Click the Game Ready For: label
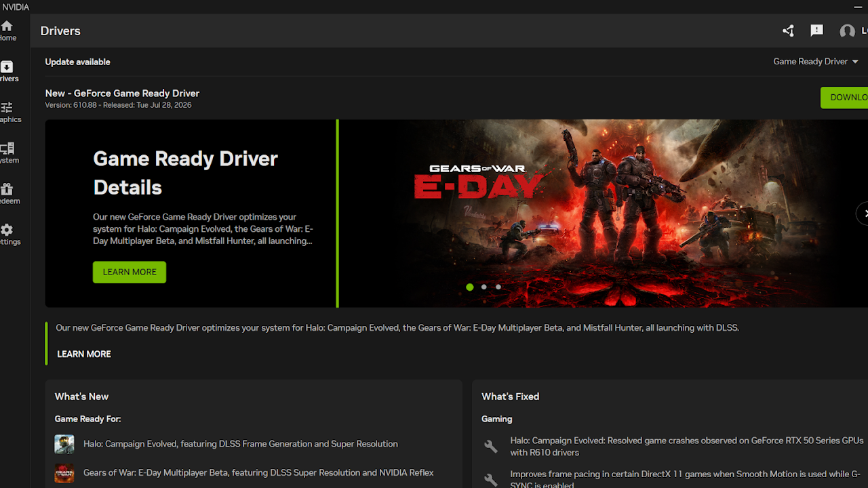Image resolution: width=868 pixels, height=488 pixels. (x=87, y=419)
